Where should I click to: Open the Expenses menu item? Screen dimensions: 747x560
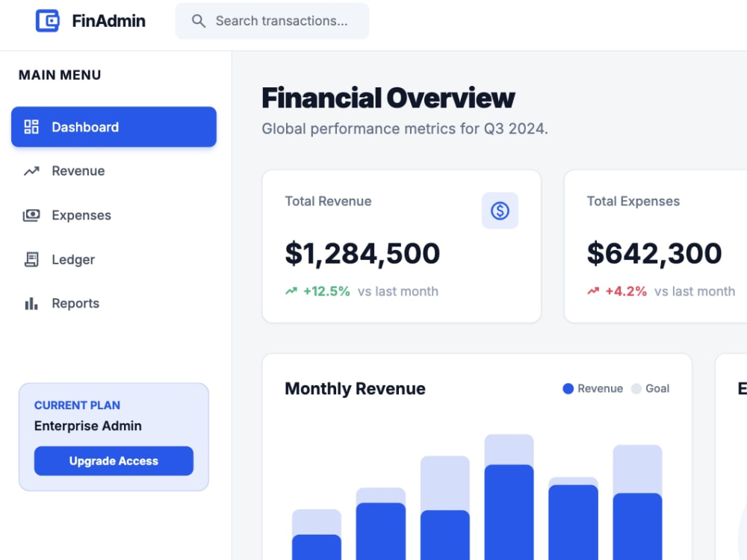coord(114,215)
